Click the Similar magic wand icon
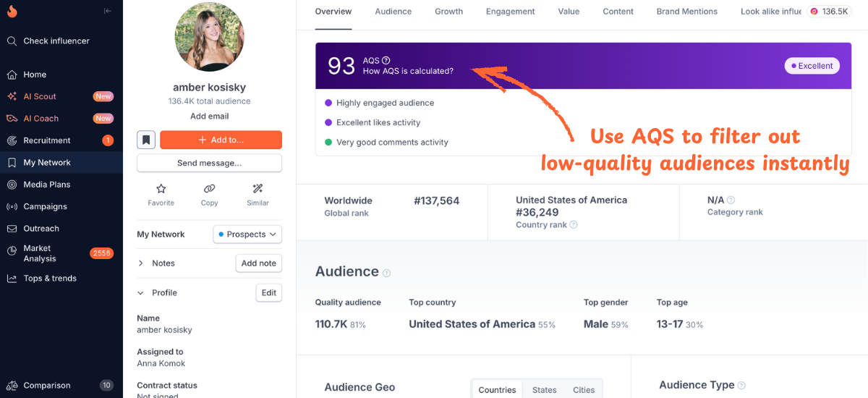The height and width of the screenshot is (398, 868). pyautogui.click(x=258, y=189)
